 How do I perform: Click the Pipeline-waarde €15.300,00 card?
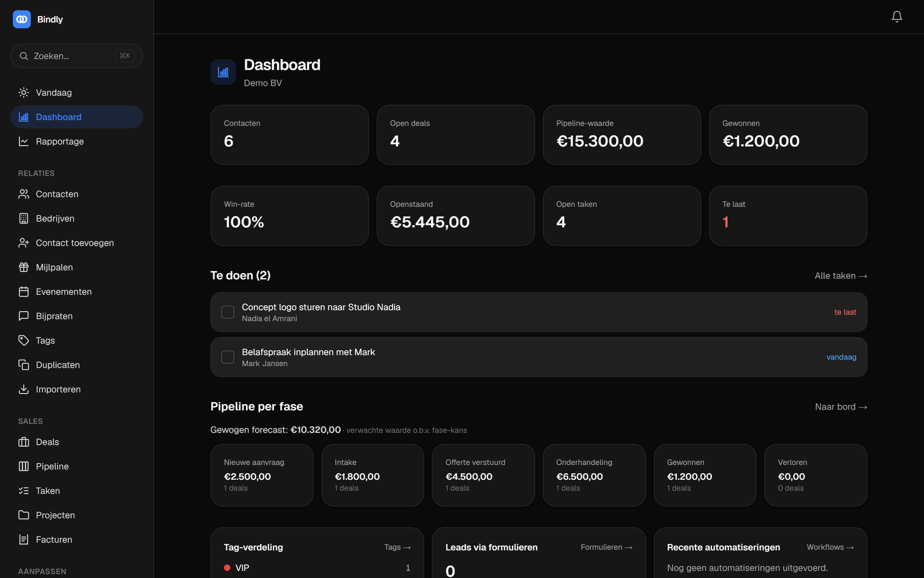click(621, 135)
